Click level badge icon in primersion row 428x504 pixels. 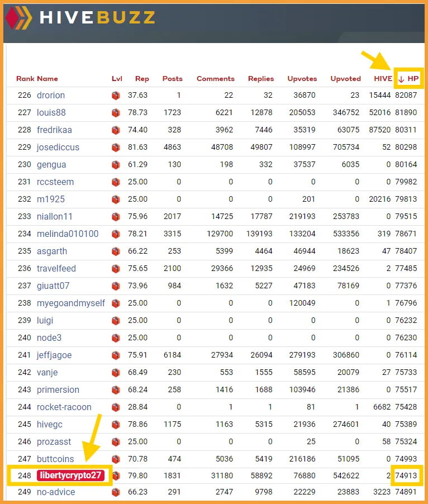[116, 390]
